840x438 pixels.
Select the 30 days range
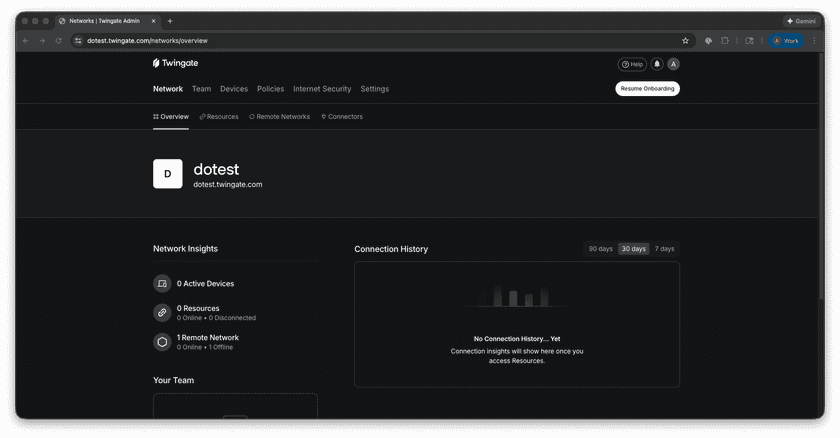pos(633,249)
